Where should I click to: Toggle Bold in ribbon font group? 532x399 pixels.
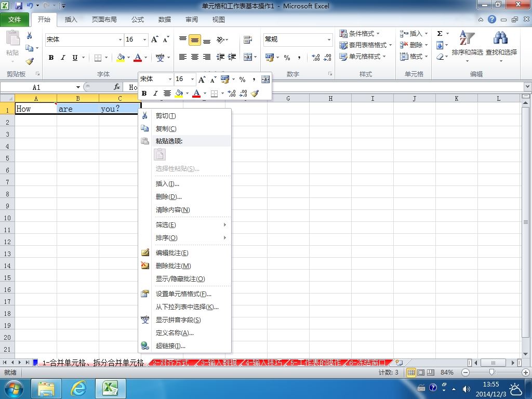(51, 58)
